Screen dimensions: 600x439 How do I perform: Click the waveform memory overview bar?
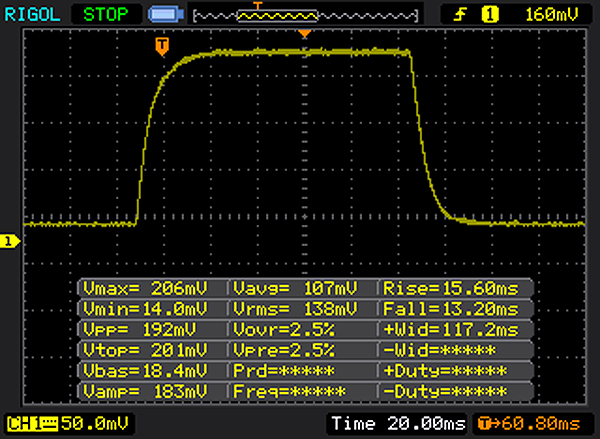[306, 16]
